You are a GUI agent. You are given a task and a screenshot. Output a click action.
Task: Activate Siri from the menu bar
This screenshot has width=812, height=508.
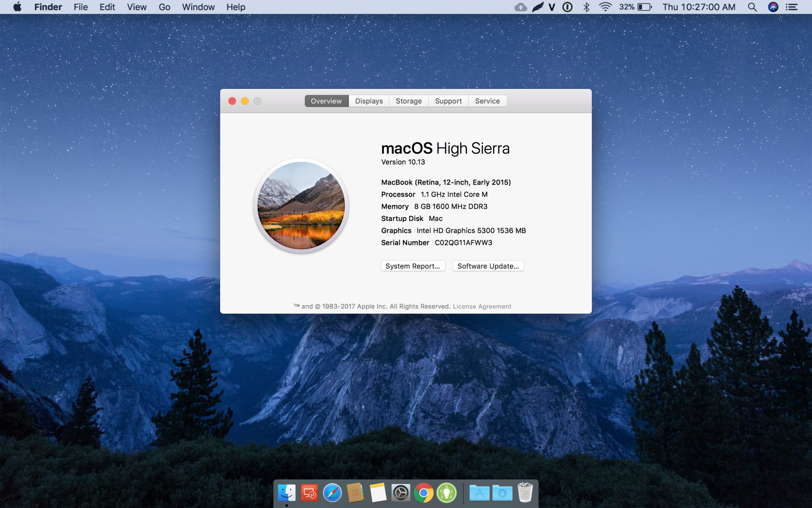point(773,7)
